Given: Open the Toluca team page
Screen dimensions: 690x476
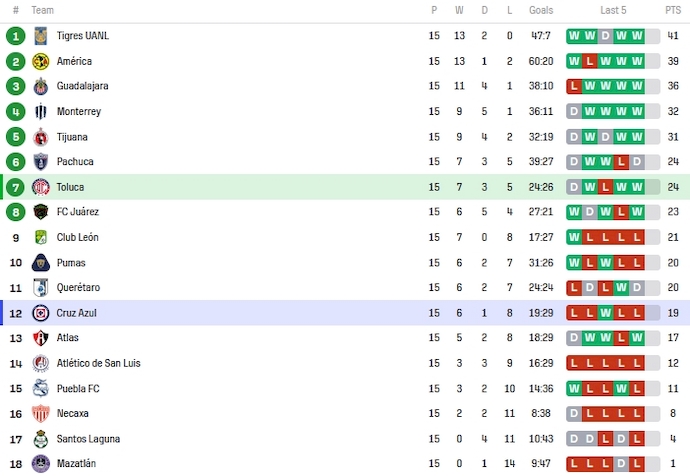Looking at the screenshot, I should (70, 187).
